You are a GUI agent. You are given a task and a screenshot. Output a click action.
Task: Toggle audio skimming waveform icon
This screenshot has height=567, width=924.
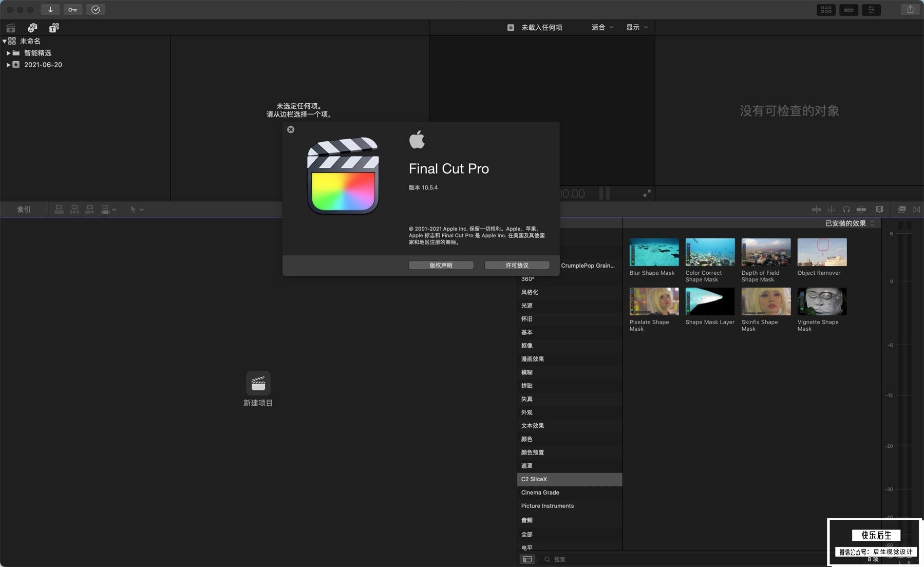[832, 210]
